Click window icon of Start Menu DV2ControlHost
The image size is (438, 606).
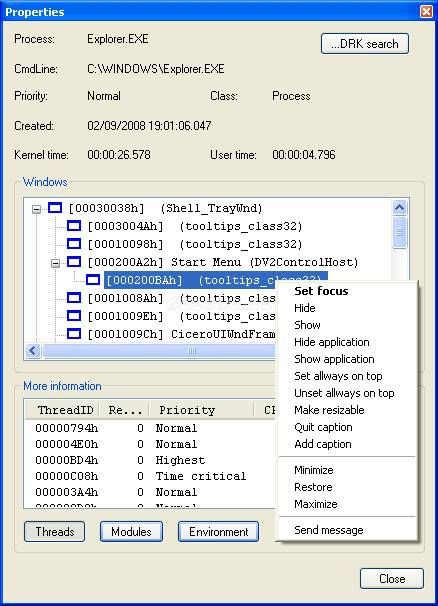pos(74,262)
